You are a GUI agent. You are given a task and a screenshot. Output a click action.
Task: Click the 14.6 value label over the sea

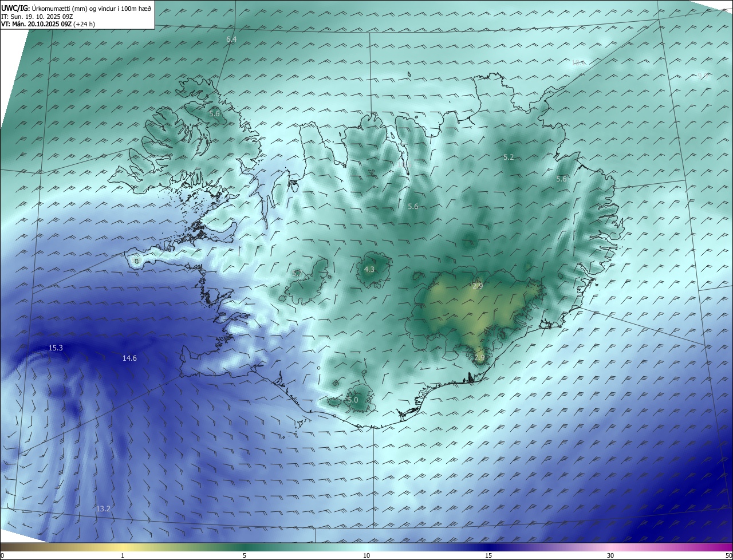click(x=129, y=358)
